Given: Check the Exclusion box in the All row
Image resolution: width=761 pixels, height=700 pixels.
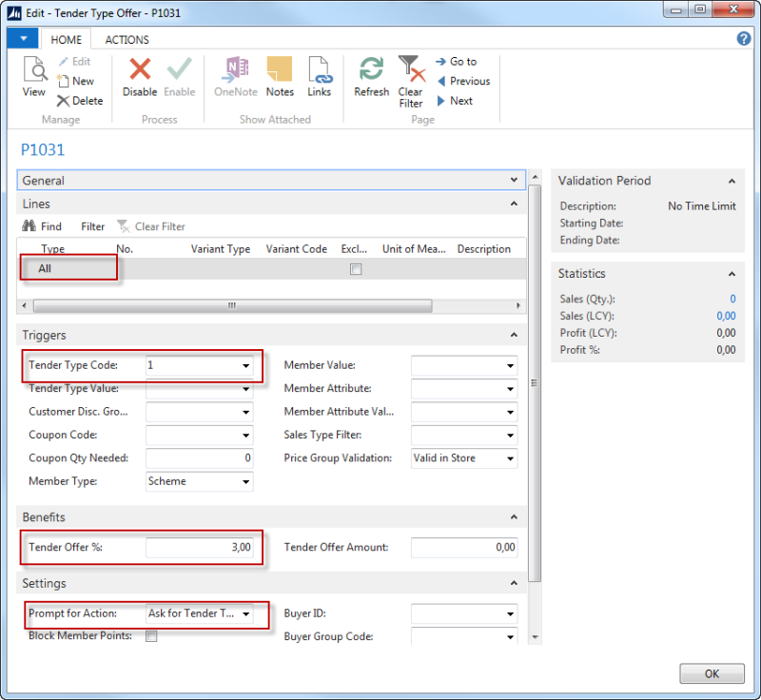Looking at the screenshot, I should 356,269.
